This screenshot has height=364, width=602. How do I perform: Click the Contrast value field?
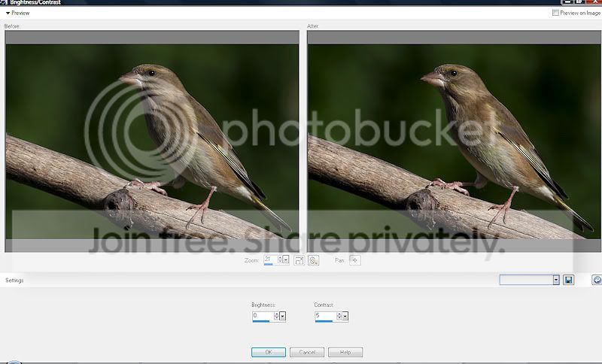tap(326, 316)
